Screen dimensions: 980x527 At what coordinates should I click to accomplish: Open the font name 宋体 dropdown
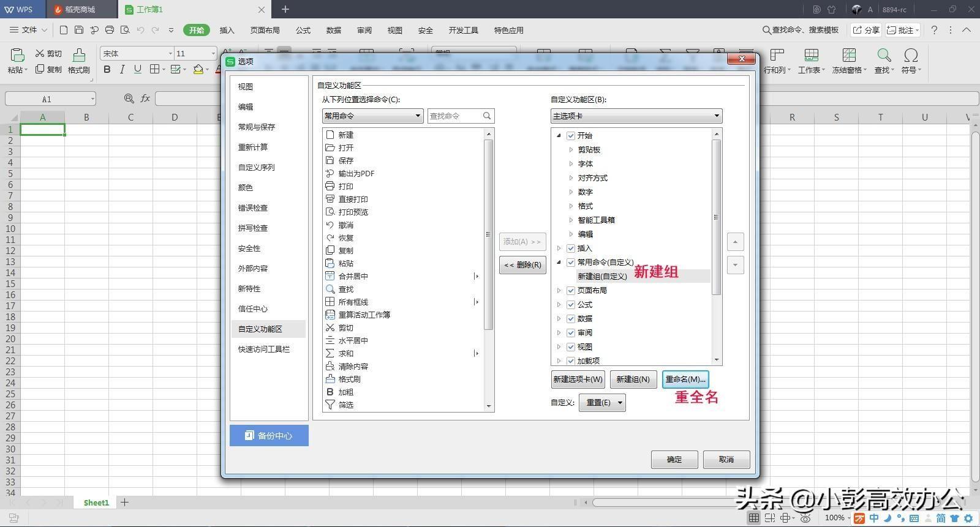pyautogui.click(x=170, y=54)
